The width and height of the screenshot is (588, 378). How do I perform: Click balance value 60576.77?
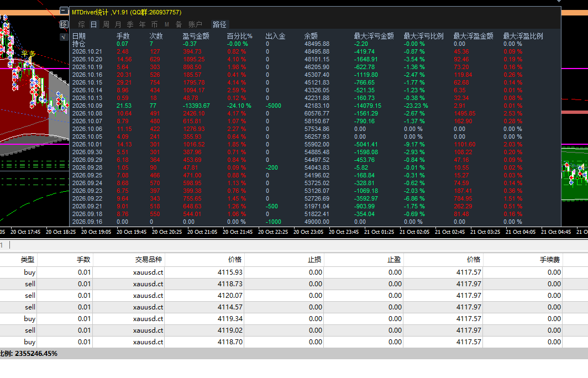(317, 114)
